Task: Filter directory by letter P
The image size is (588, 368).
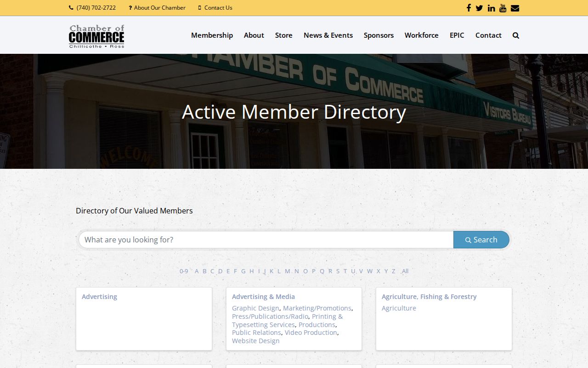Action: pos(314,271)
